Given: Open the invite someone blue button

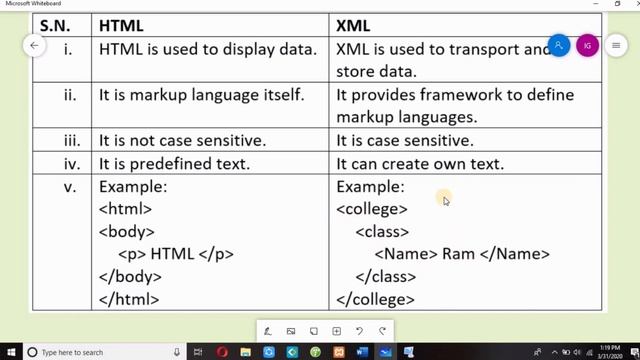Looking at the screenshot, I should point(559,45).
